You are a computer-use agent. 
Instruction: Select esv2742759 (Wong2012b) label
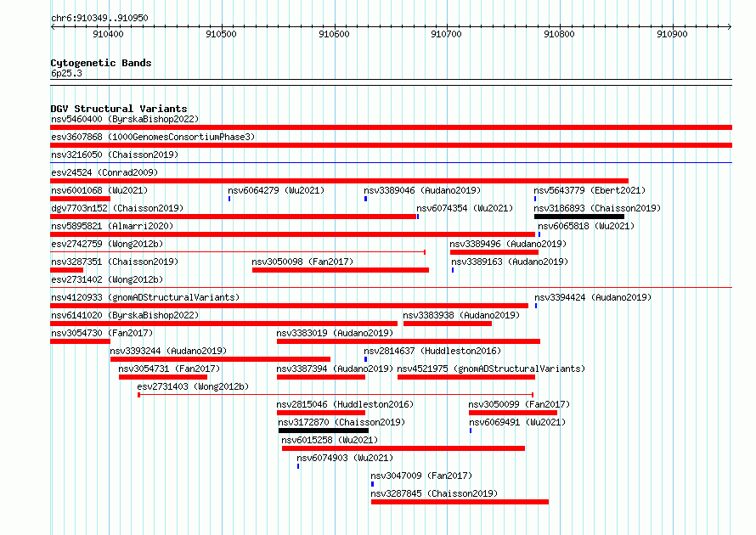pyautogui.click(x=107, y=244)
